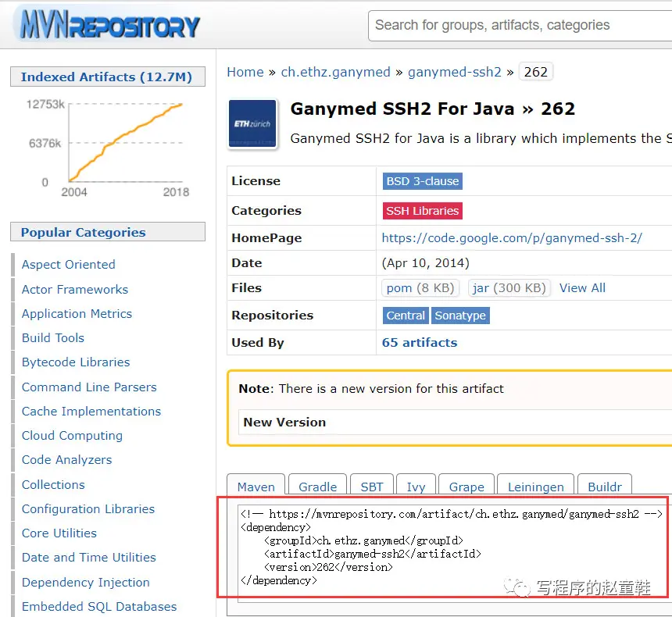
Task: Download the jar (300 KB) file
Action: pyautogui.click(x=509, y=288)
